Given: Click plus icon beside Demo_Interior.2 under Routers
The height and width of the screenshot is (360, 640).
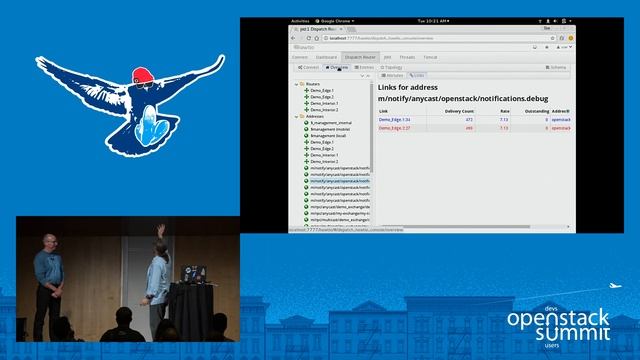Looking at the screenshot, I should tap(306, 110).
